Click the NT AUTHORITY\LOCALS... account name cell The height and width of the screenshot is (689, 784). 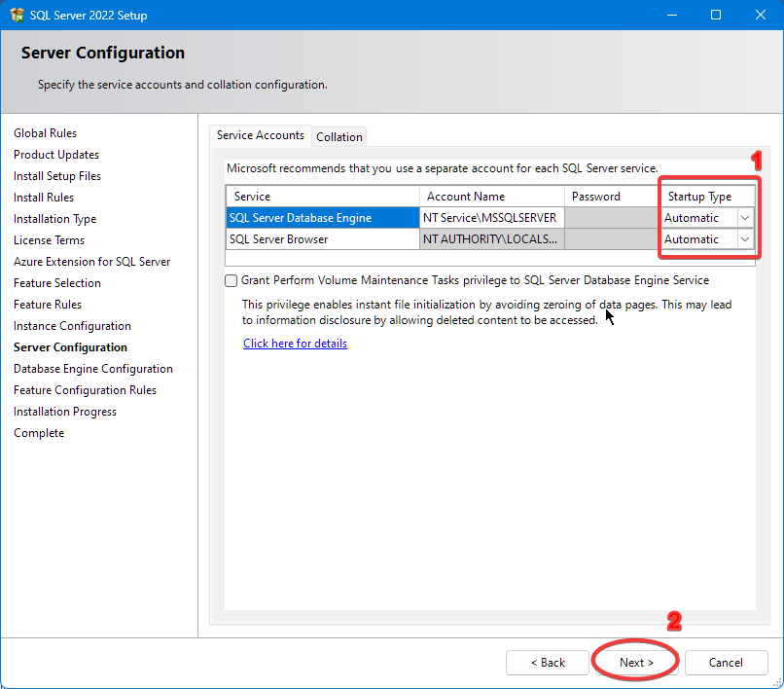(492, 239)
